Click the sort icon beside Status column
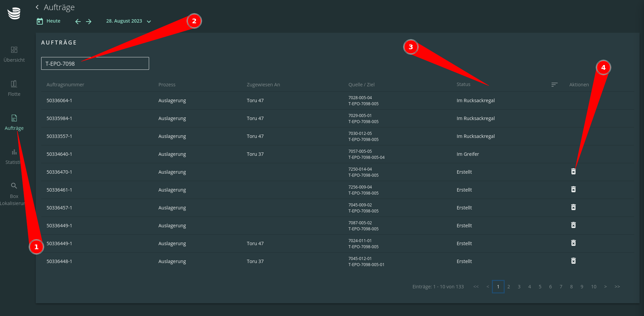 coord(554,85)
